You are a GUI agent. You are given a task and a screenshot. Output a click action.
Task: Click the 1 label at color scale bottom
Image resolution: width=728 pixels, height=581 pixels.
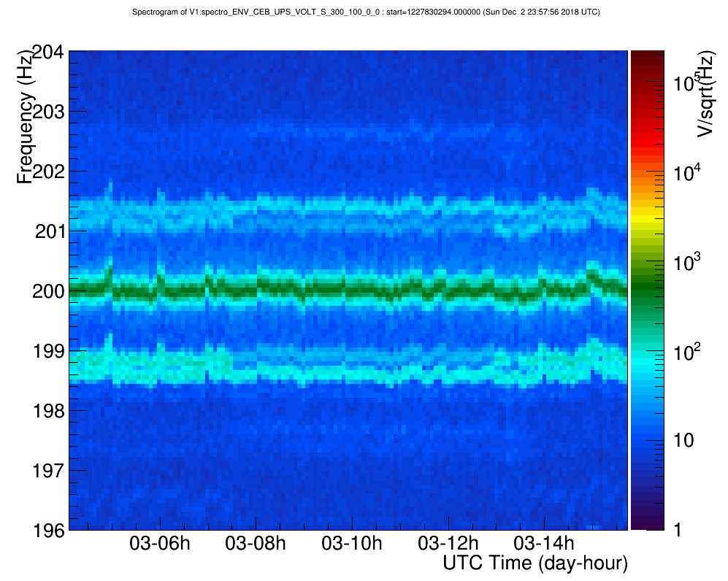(x=678, y=529)
